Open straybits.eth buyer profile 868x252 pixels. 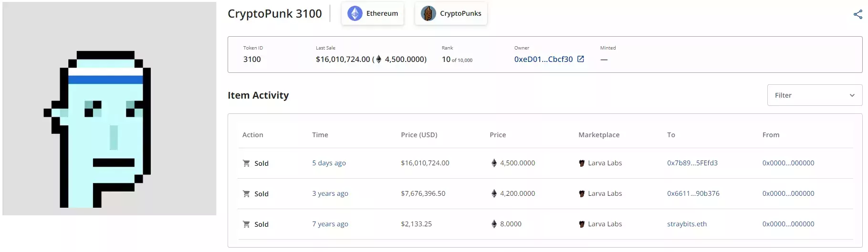[687, 224]
